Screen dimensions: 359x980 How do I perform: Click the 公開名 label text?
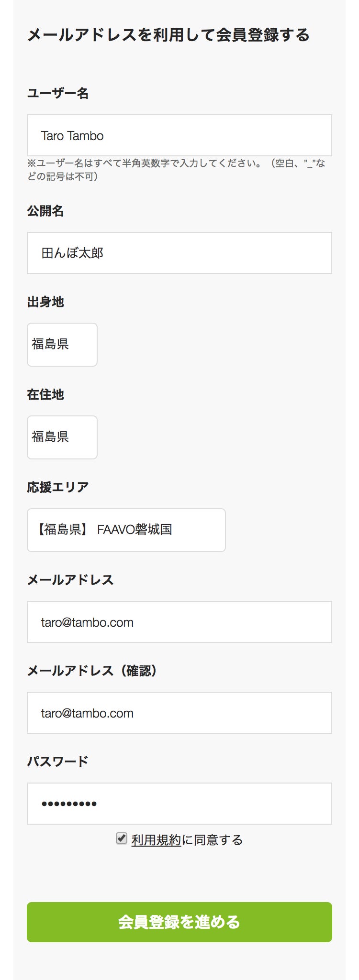pyautogui.click(x=45, y=211)
